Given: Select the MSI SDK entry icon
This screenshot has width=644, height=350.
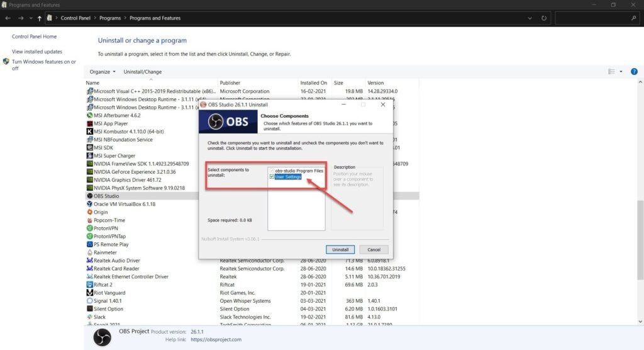Looking at the screenshot, I should (89, 148).
